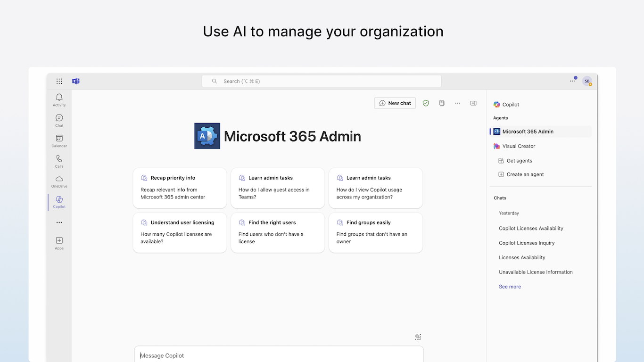Image resolution: width=644 pixels, height=362 pixels.
Task: Open the document notes icon in toolbar
Action: point(442,103)
